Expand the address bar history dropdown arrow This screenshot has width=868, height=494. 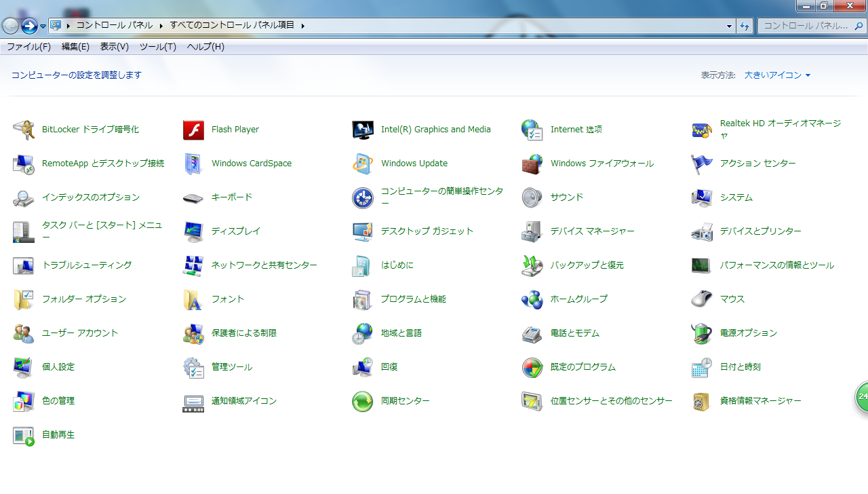coord(729,26)
